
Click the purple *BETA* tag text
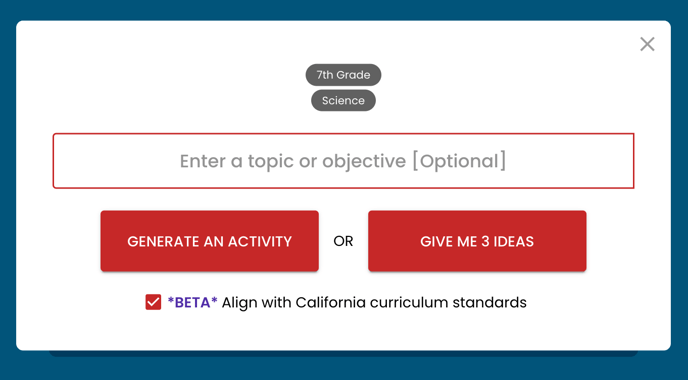click(193, 302)
